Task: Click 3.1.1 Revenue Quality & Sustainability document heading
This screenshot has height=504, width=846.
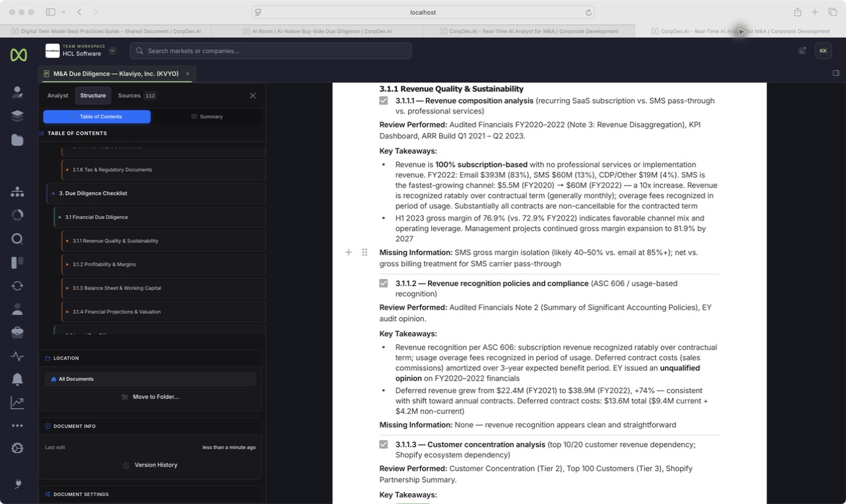Action: [452, 89]
